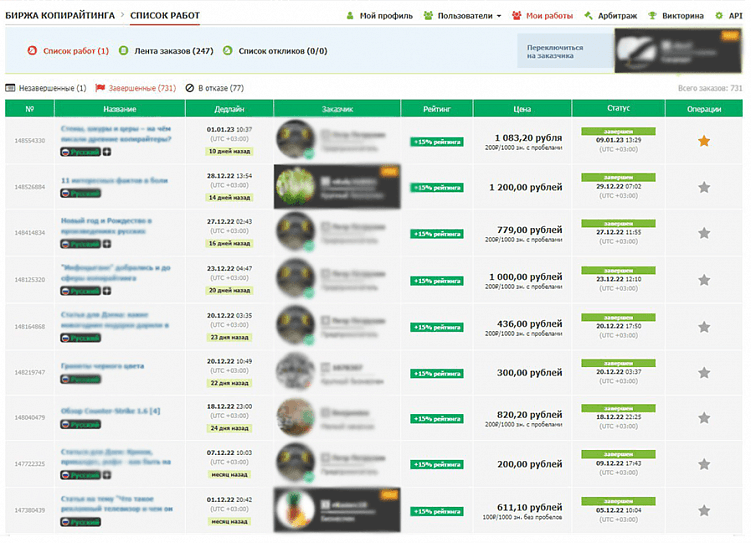Star order 148040479 in Операции column
The width and height of the screenshot is (751, 543).
click(704, 418)
